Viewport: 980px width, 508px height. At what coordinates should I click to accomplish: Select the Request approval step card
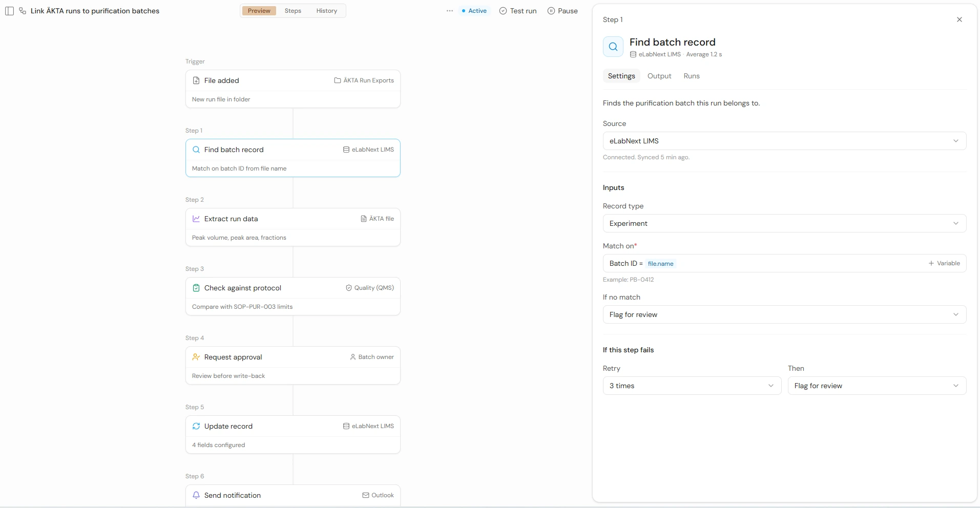[x=293, y=366]
